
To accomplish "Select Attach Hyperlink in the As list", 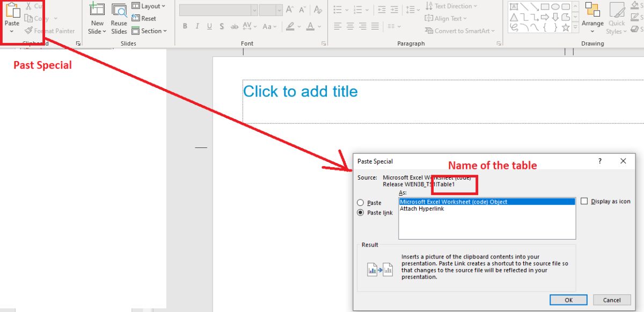I will (x=422, y=209).
